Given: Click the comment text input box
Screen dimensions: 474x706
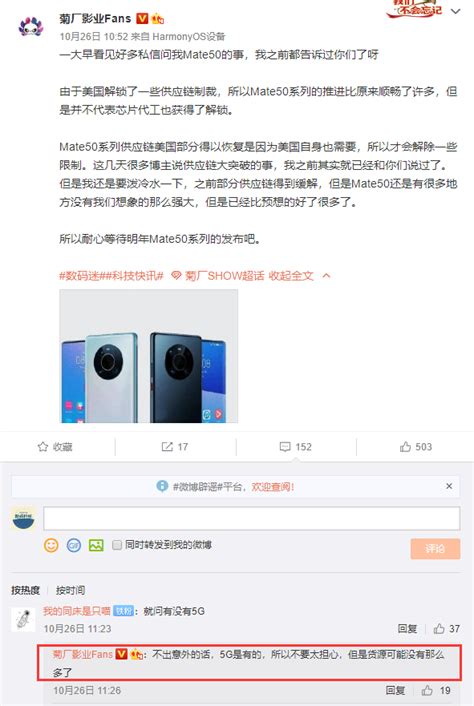Looking at the screenshot, I should [252, 518].
